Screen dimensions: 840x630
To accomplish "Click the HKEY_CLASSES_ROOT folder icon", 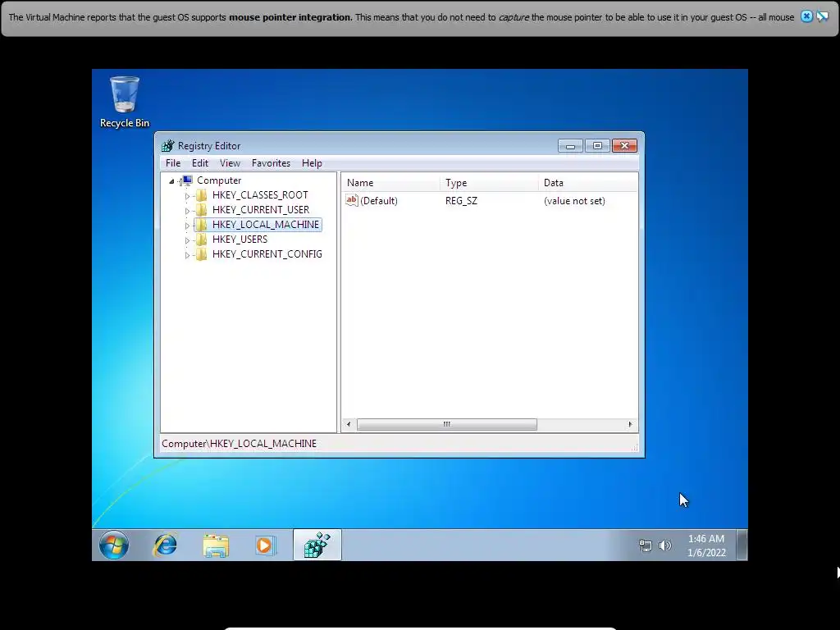I will pyautogui.click(x=202, y=195).
